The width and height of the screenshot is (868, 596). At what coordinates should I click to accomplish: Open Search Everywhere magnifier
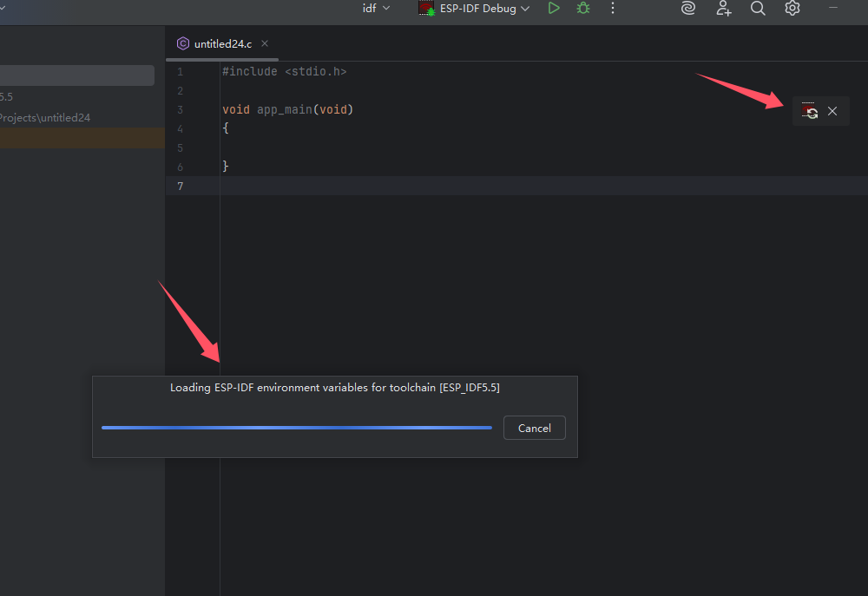[x=758, y=9]
